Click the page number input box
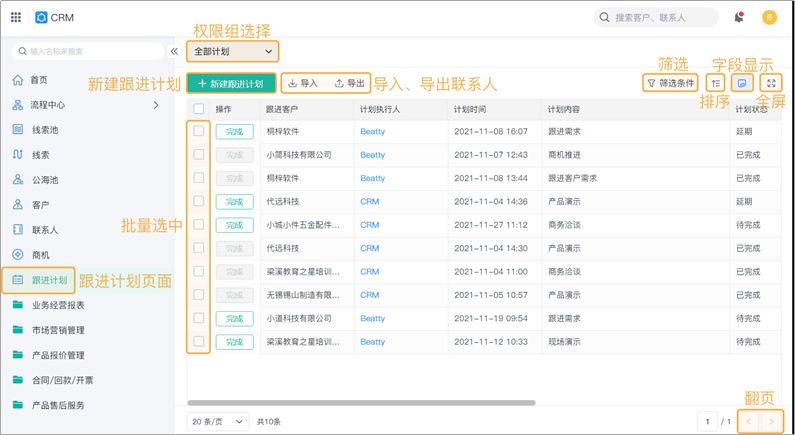795x435 pixels. (707, 421)
